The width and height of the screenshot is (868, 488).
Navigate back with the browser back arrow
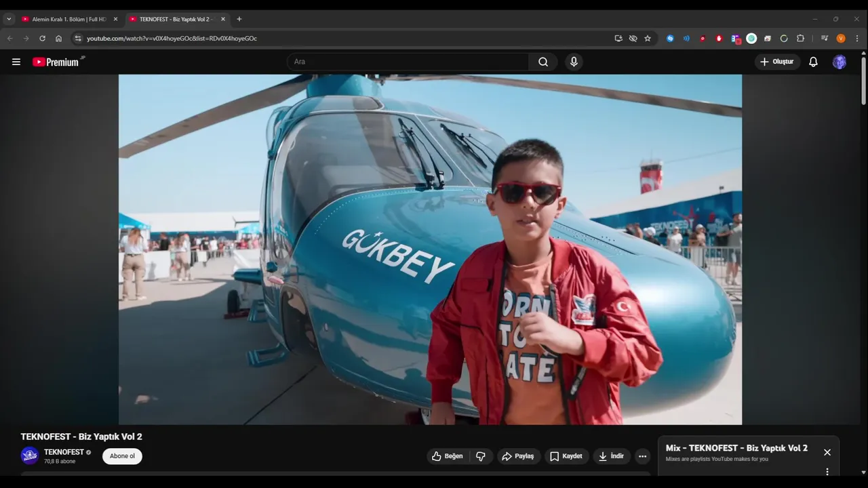(x=10, y=39)
